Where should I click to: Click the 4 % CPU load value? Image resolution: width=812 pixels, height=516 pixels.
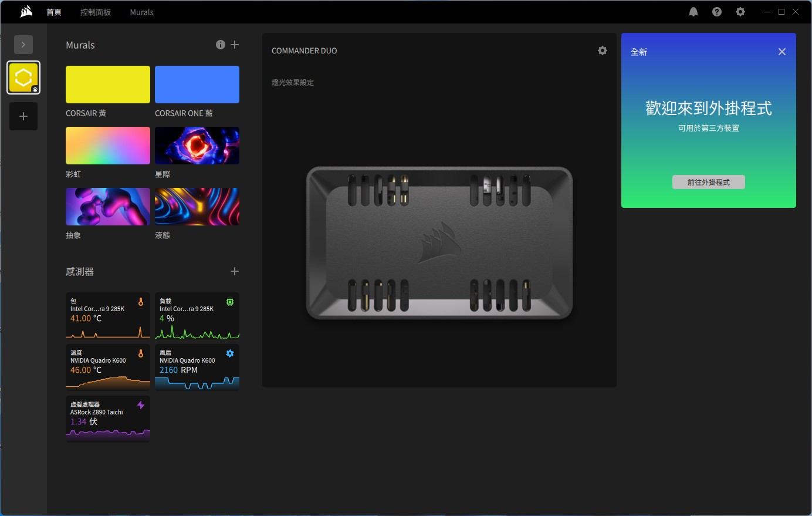[167, 318]
